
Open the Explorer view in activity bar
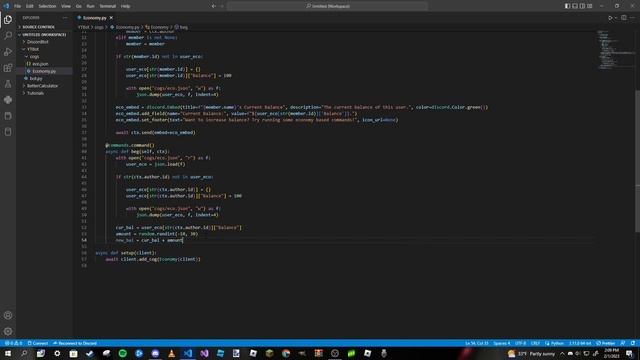pos(8,20)
